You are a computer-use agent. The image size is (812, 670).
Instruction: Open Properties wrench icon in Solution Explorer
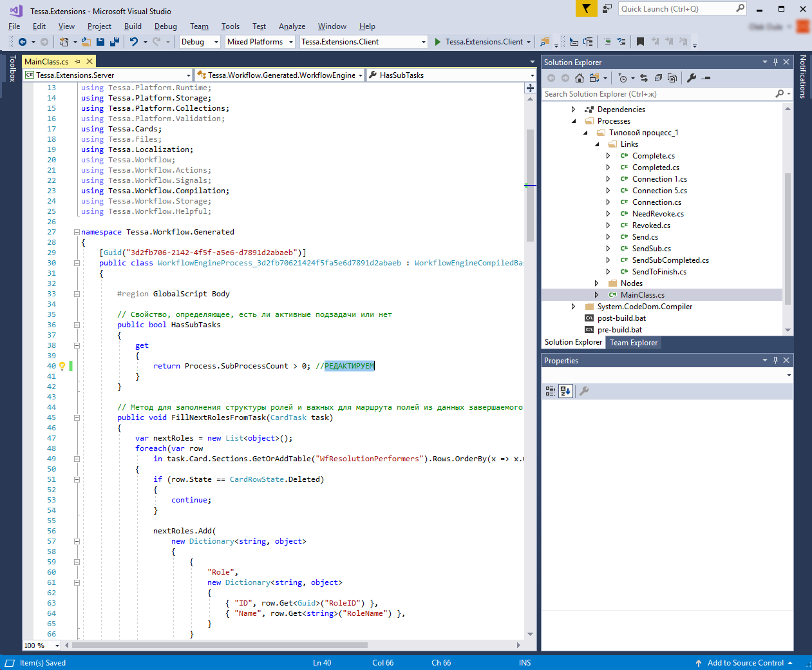click(692, 78)
